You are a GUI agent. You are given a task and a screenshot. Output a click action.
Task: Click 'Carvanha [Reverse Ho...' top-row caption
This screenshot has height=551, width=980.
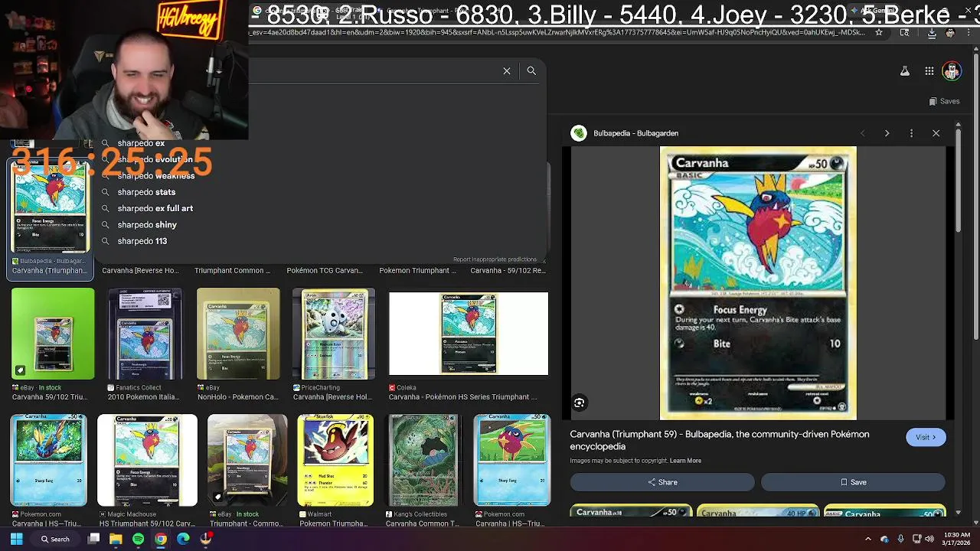tap(140, 270)
